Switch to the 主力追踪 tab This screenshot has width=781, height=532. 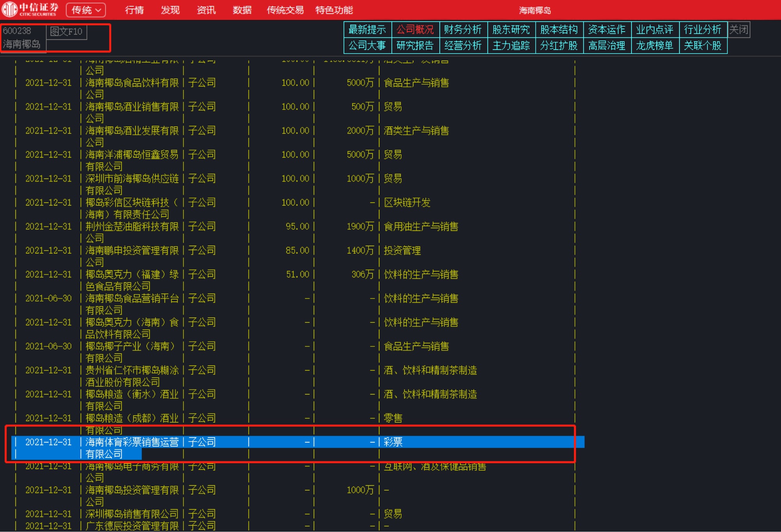[511, 46]
